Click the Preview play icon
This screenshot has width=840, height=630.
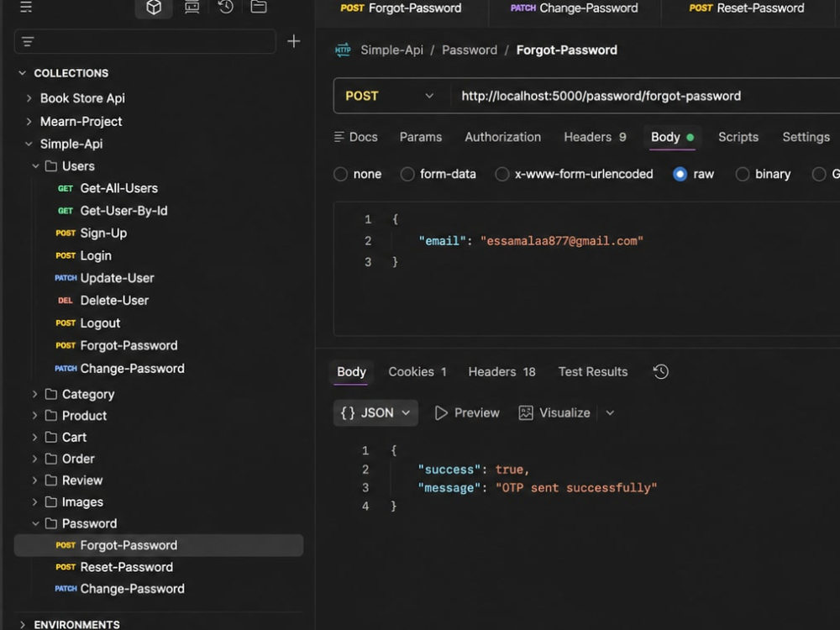coord(441,413)
